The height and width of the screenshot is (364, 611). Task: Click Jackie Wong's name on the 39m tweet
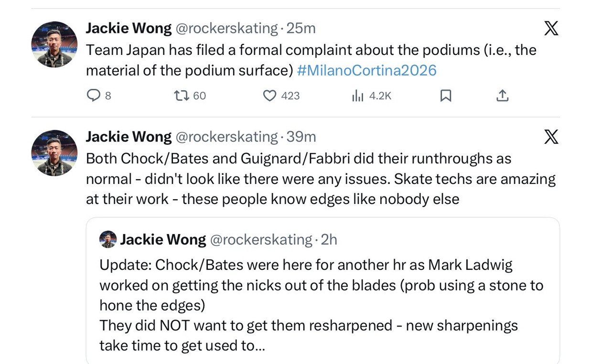pyautogui.click(x=129, y=137)
